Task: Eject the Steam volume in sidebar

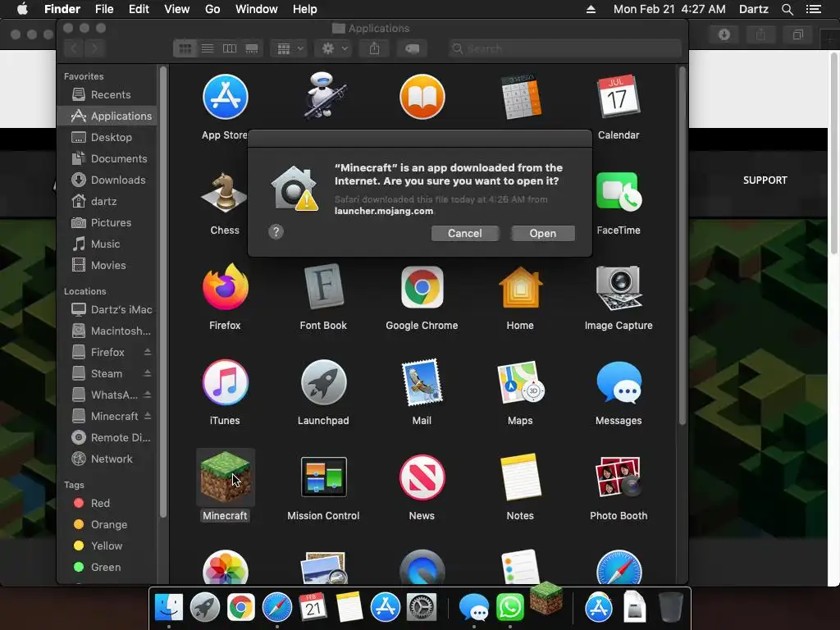Action: 148,373
